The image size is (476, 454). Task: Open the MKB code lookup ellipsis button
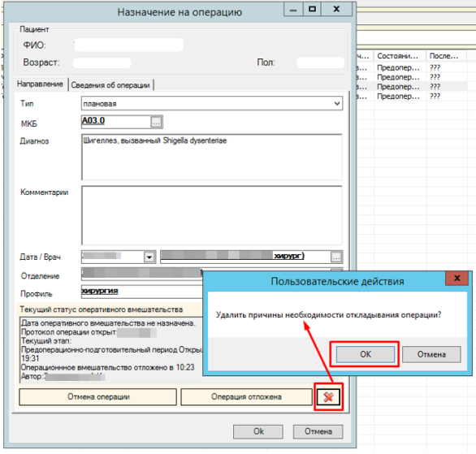(156, 123)
